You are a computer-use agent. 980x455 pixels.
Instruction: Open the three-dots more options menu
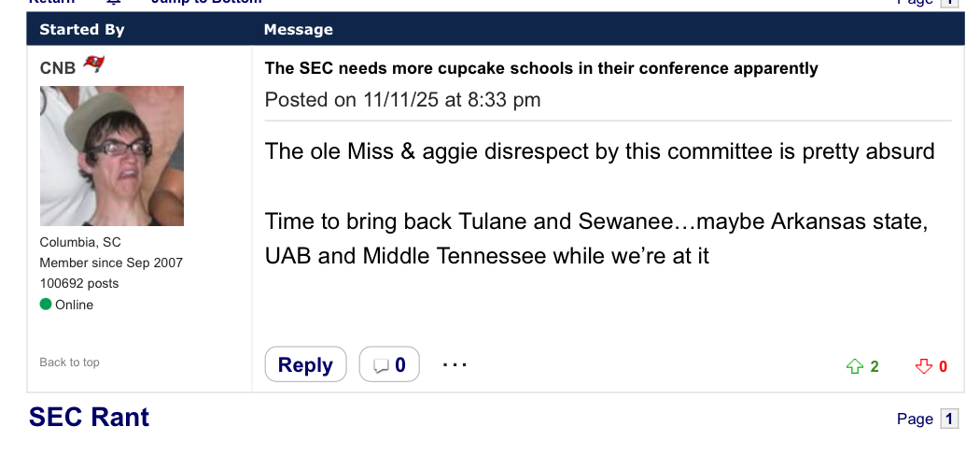[x=455, y=364]
